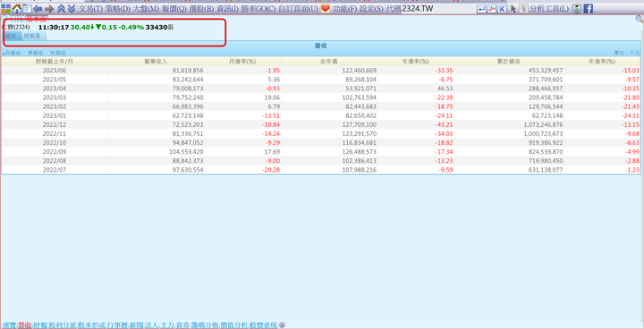Open the 行事曆 link at bottom
Screen dimensions: 644x329
tap(117, 325)
